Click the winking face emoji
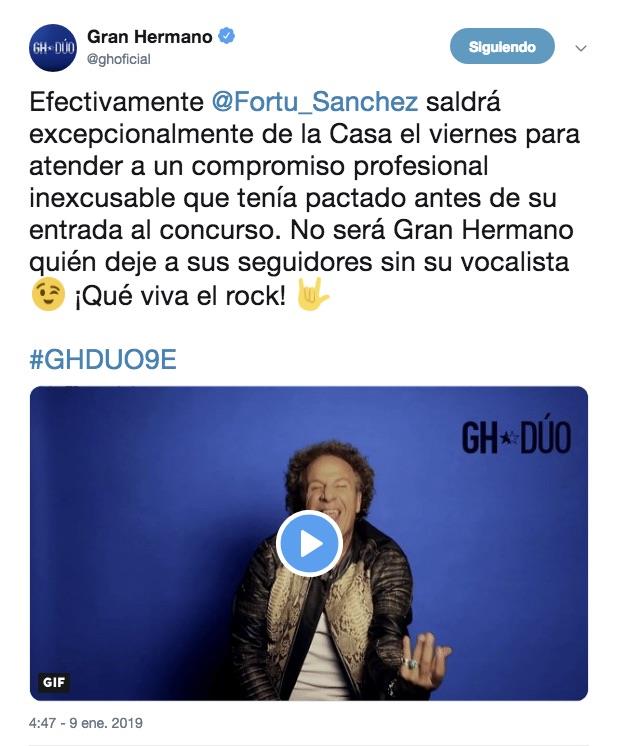 click(48, 294)
